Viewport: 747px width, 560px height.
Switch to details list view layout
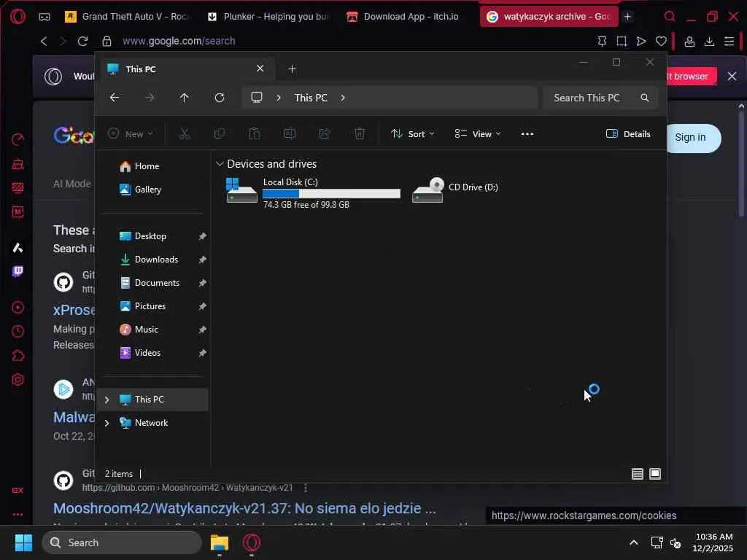pos(637,474)
